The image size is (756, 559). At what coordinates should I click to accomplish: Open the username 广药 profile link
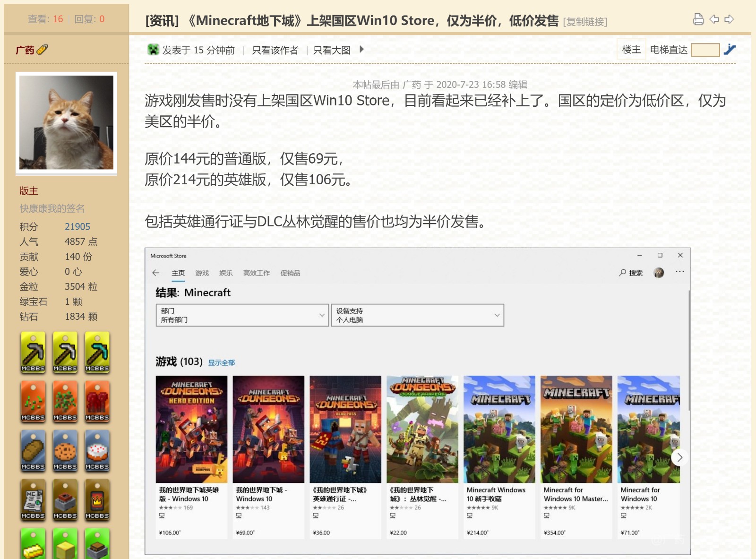pyautogui.click(x=25, y=50)
